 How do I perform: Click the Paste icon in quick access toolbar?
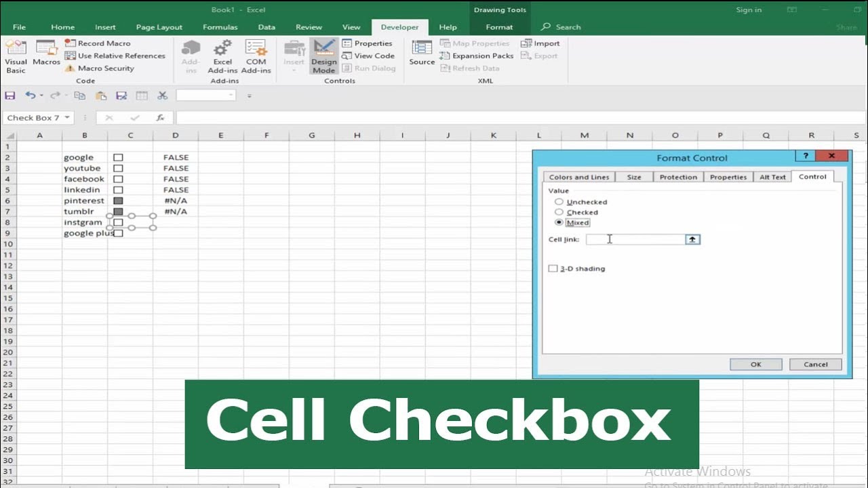point(100,96)
